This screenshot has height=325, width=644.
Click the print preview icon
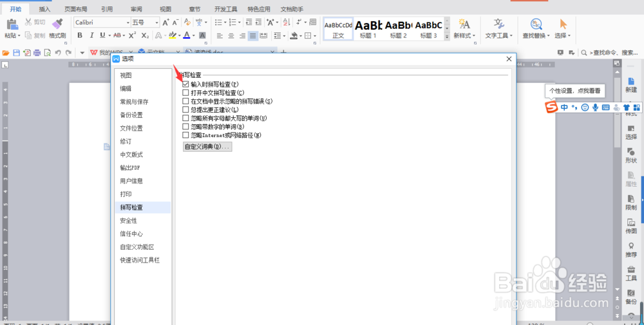pos(48,53)
